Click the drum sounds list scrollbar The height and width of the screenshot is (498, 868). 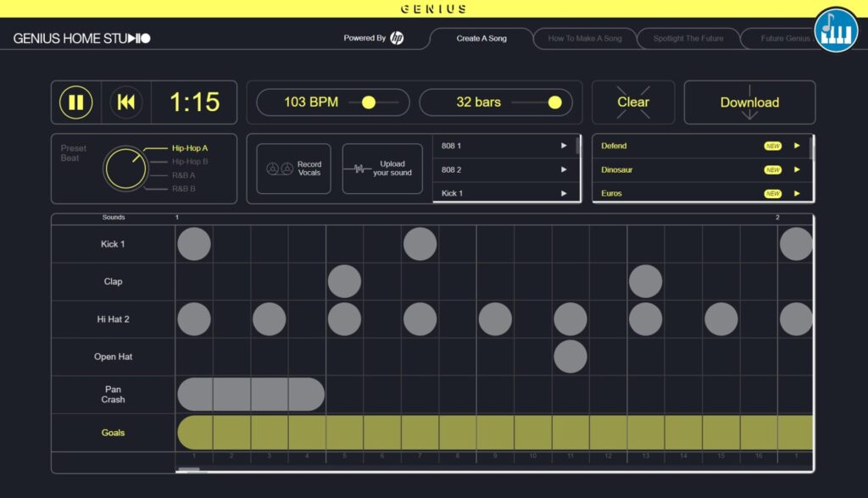pos(578,146)
